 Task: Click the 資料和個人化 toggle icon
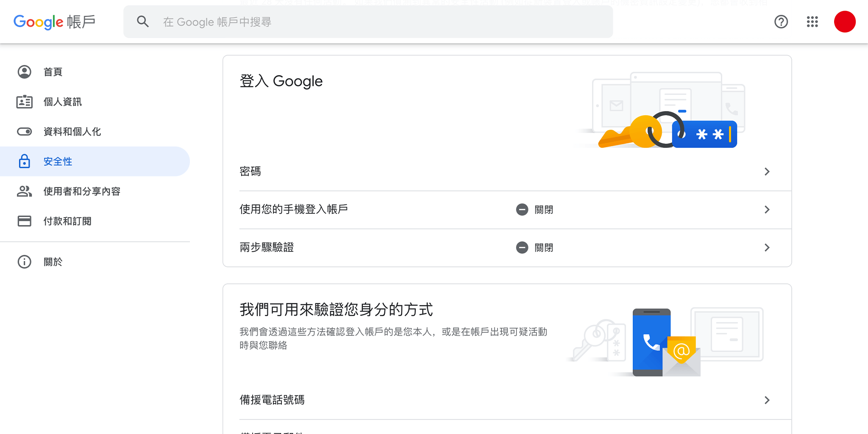pos(25,131)
